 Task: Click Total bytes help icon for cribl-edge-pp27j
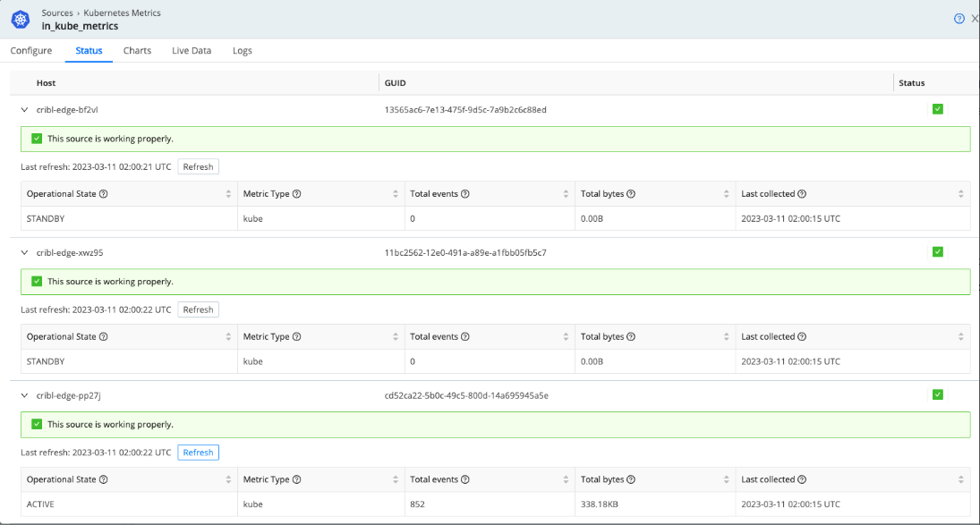(x=632, y=480)
